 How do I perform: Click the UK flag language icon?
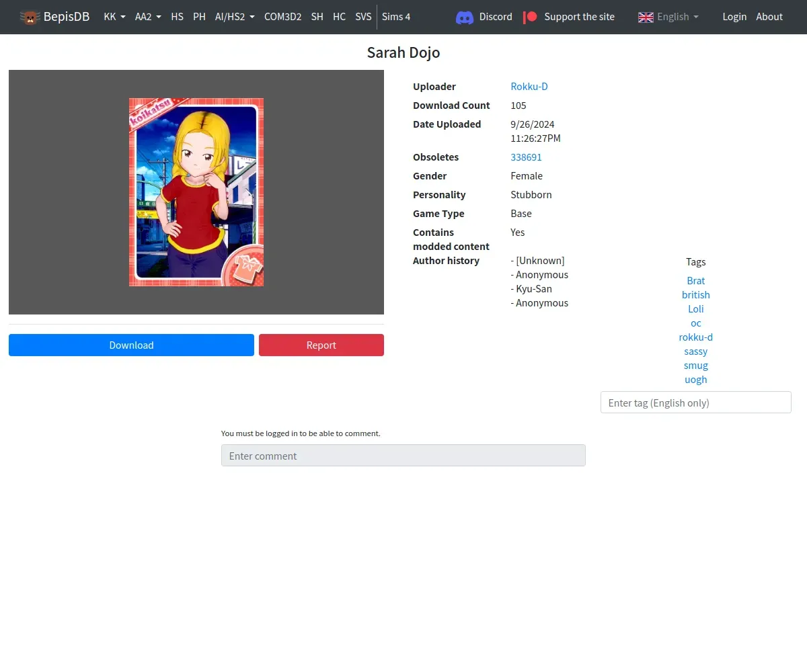click(x=646, y=17)
